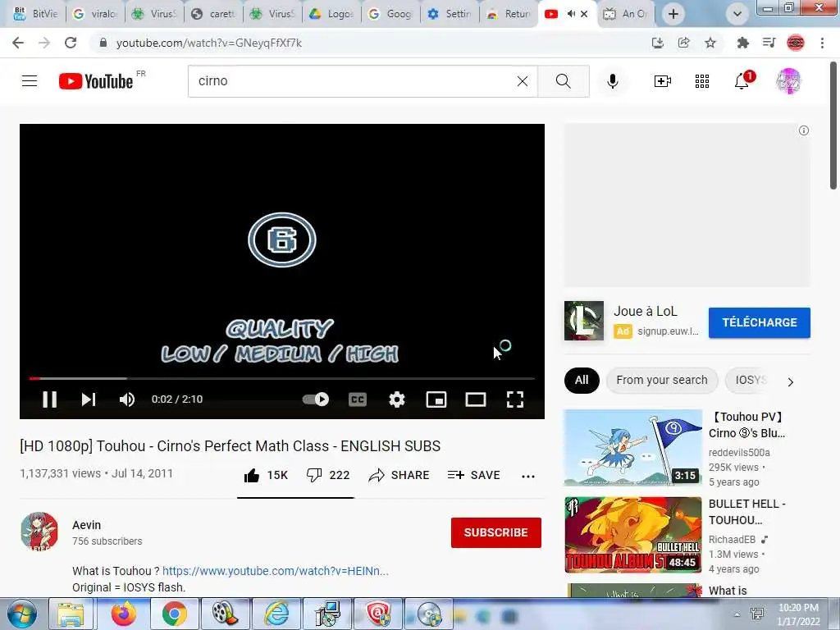The height and width of the screenshot is (630, 840).
Task: Bookmark this page with star
Action: tap(710, 43)
